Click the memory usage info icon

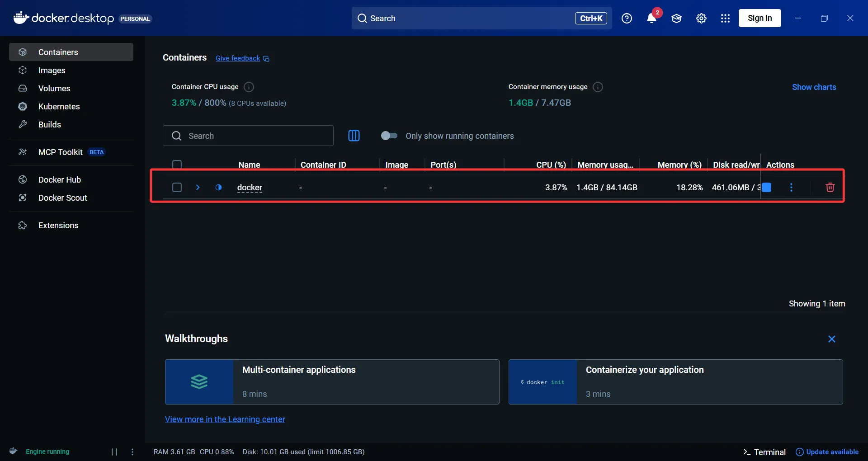[x=598, y=87]
